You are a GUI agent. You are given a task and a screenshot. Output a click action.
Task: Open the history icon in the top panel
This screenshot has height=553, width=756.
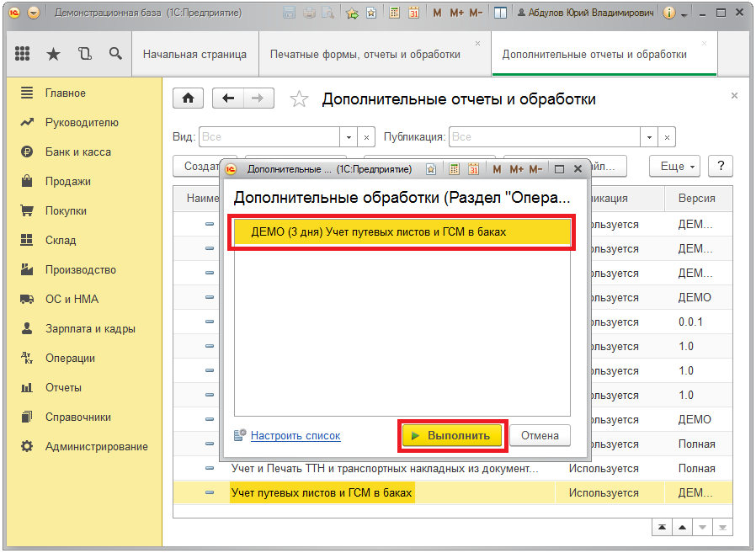pos(84,54)
